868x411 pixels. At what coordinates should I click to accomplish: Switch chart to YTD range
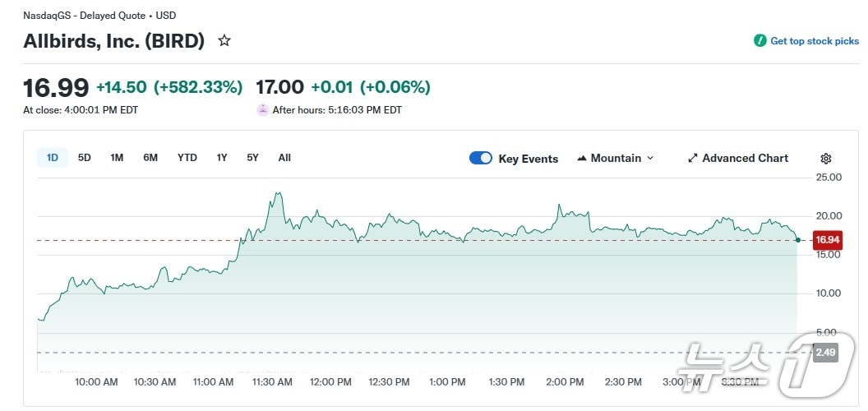click(x=187, y=158)
